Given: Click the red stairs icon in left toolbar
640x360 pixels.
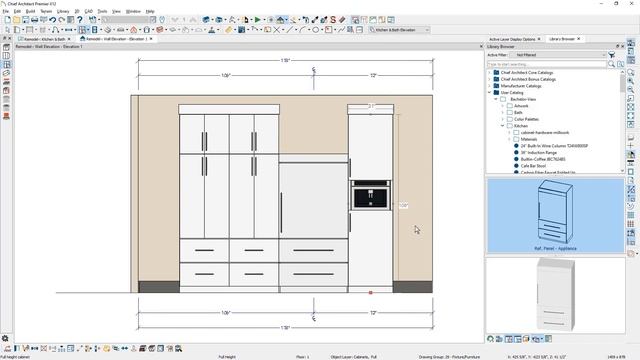Looking at the screenshot, I should pyautogui.click(x=6, y=116).
